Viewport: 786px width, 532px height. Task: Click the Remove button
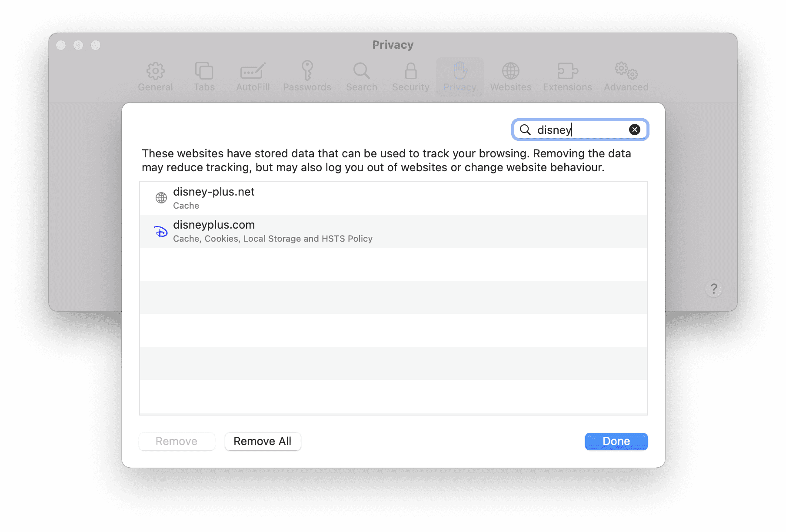point(177,441)
